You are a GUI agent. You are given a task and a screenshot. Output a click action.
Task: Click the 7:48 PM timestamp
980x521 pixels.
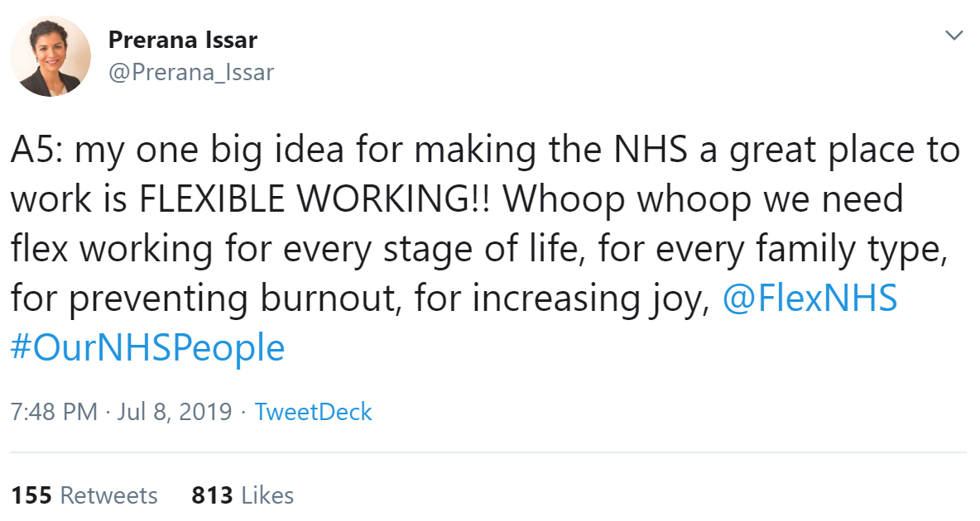pos(54,412)
